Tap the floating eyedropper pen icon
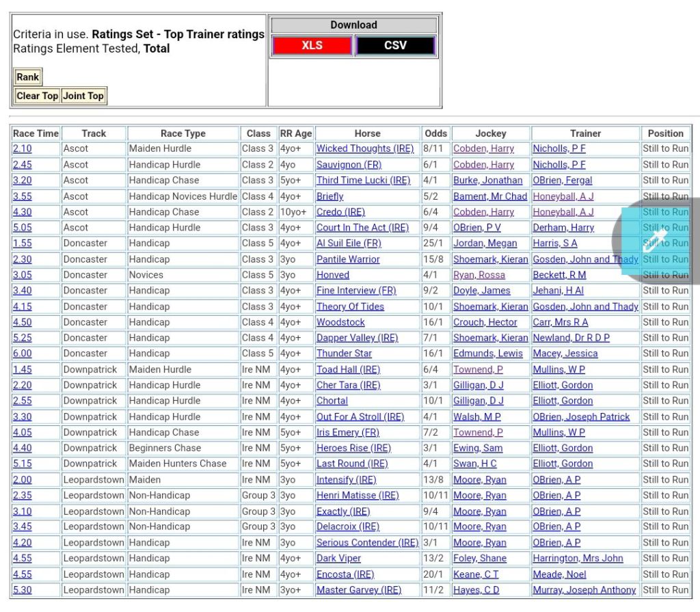 [x=654, y=241]
